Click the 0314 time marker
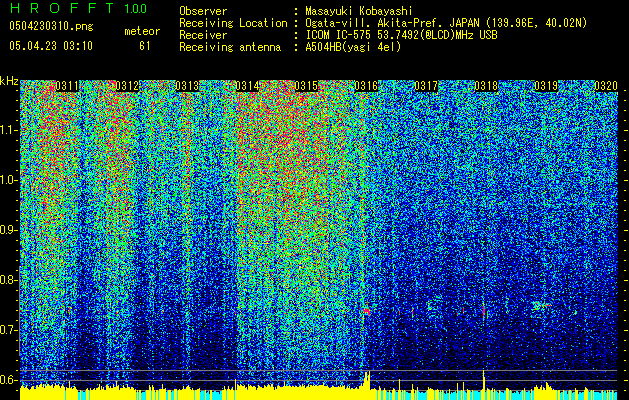This screenshot has width=629, height=400. click(x=247, y=86)
